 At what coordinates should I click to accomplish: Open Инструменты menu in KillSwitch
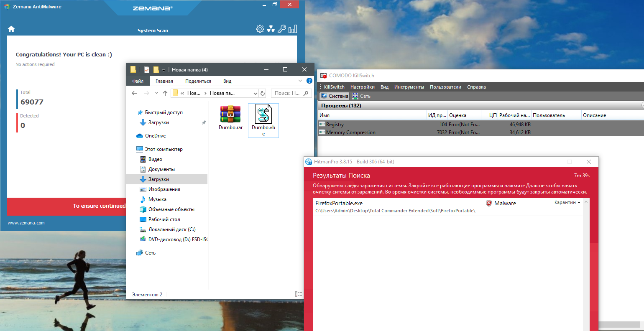[409, 87]
